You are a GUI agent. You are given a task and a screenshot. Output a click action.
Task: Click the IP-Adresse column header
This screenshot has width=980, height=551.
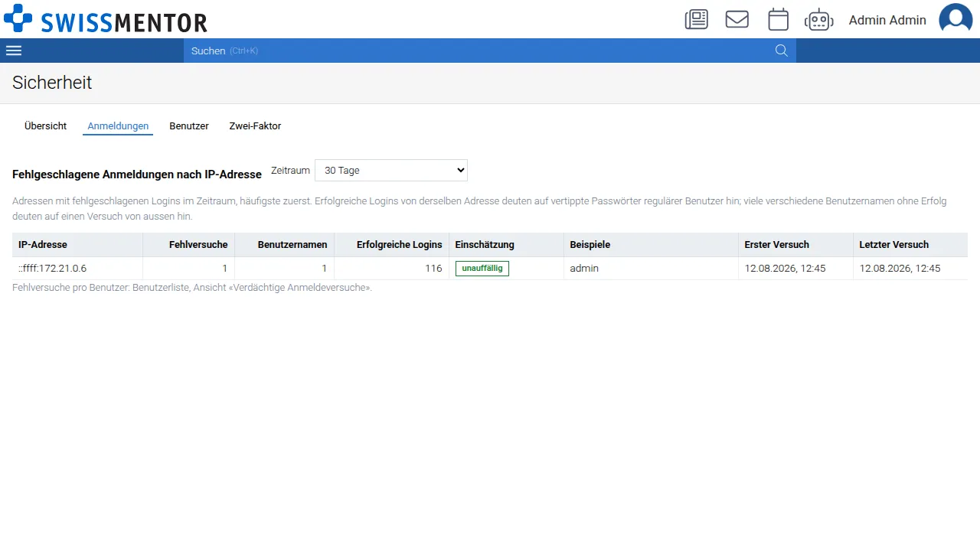point(77,245)
